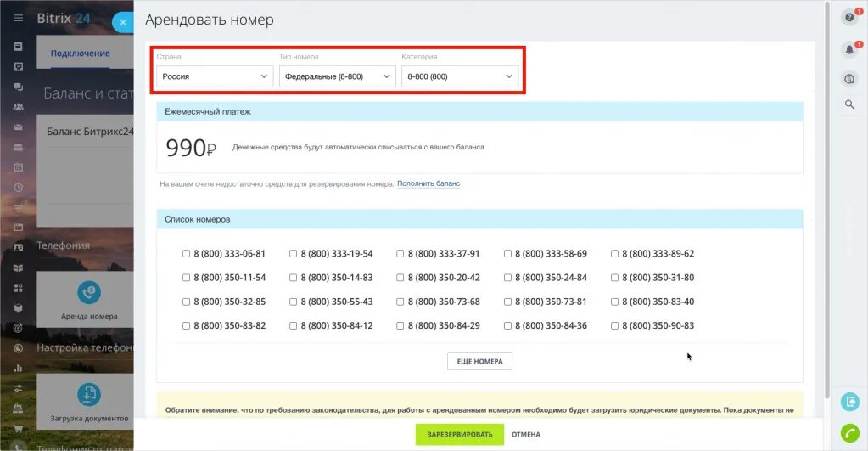The height and width of the screenshot is (451, 868).
Task: Open the notifications bell icon
Action: click(849, 50)
